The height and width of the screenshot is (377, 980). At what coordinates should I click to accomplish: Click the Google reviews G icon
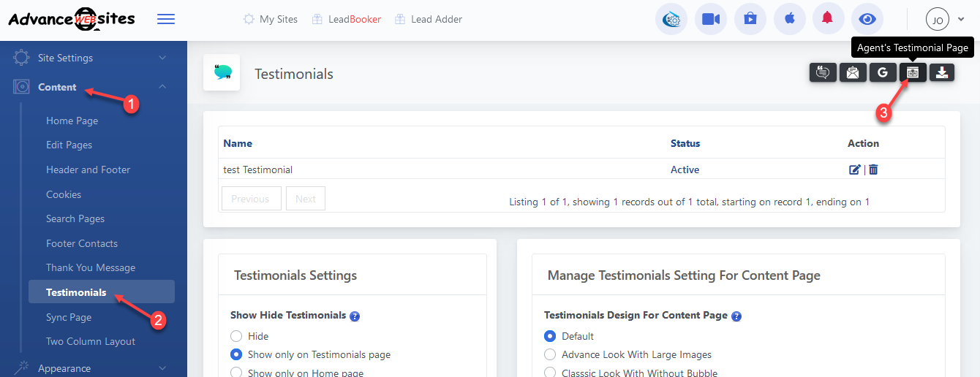pyautogui.click(x=883, y=72)
